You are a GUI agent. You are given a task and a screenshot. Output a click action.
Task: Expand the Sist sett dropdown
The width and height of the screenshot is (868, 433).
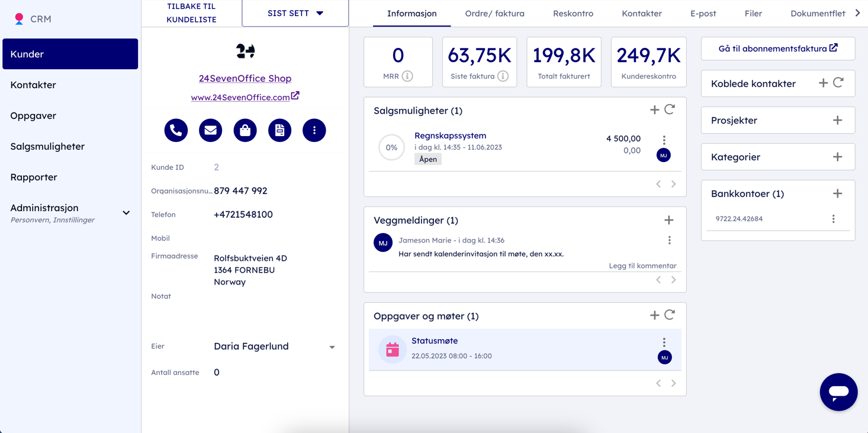295,13
